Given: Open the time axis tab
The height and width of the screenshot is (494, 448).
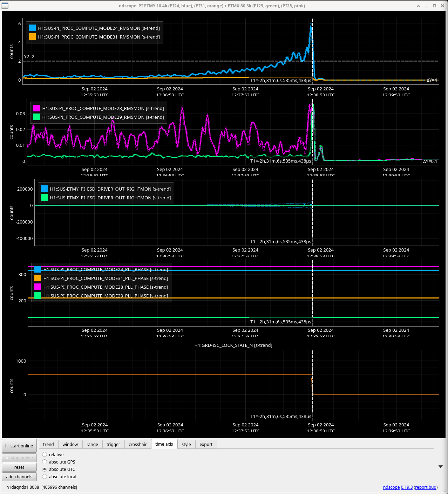Looking at the screenshot, I should tap(164, 444).
